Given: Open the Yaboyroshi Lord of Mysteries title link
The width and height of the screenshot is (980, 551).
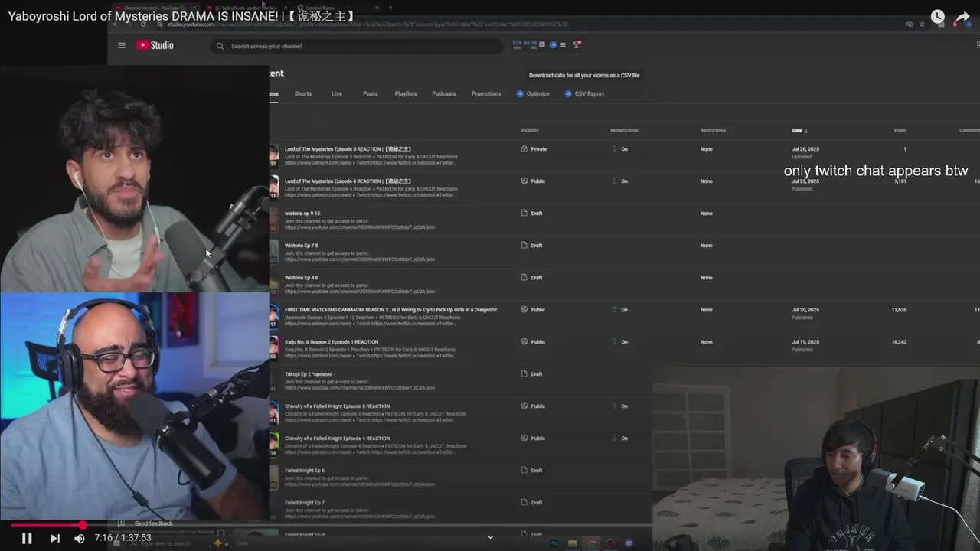Looking at the screenshot, I should pos(182,16).
